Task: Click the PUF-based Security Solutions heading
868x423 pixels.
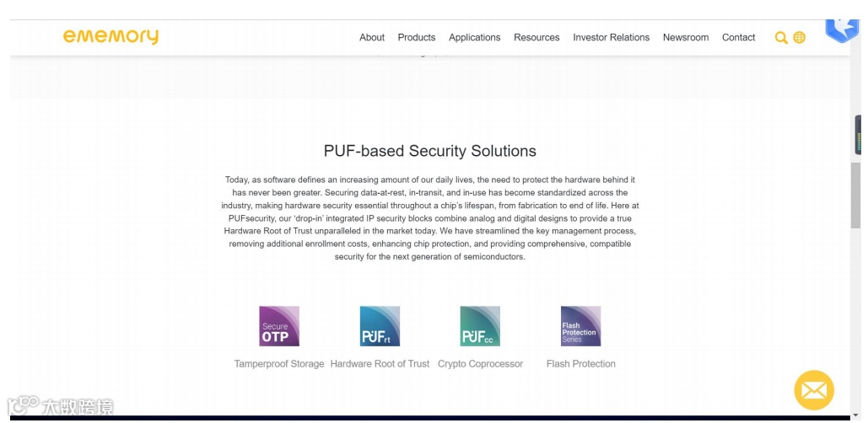Action: pyautogui.click(x=430, y=151)
